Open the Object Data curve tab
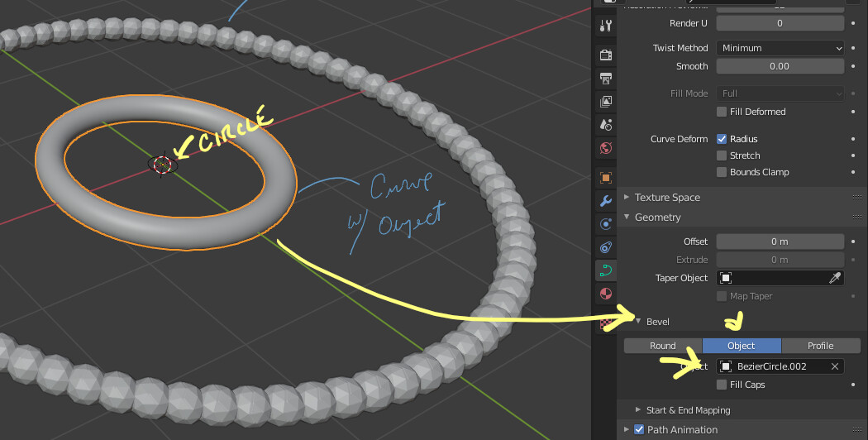The height and width of the screenshot is (440, 868). [x=606, y=270]
